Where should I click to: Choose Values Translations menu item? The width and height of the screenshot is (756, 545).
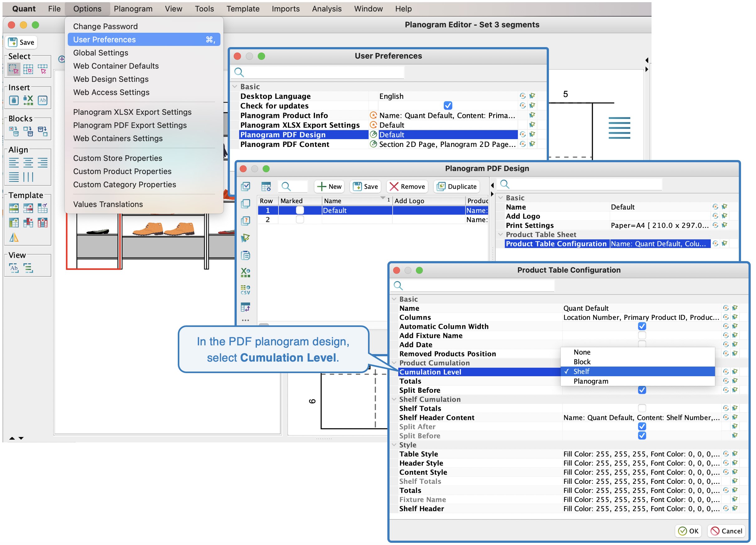[x=144, y=204]
